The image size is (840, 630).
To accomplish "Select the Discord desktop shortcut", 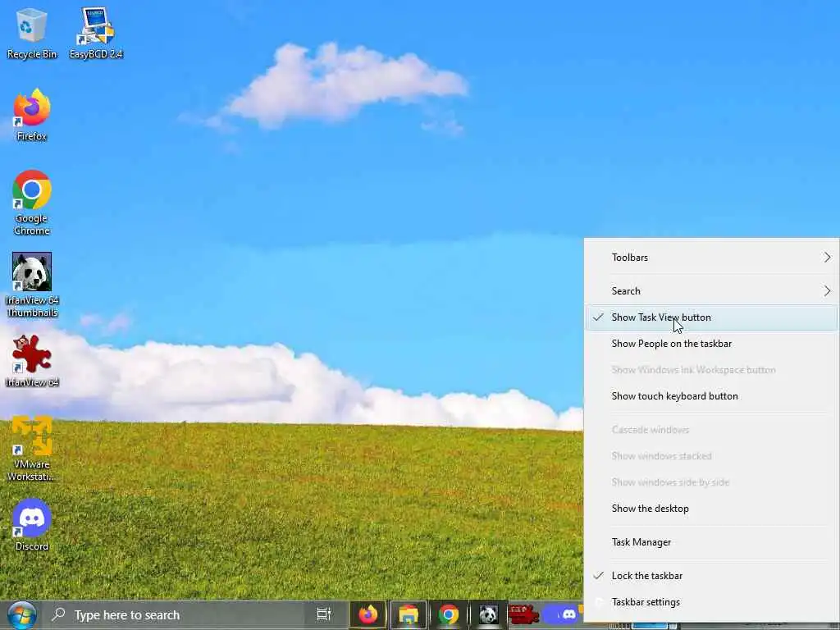I will click(32, 525).
